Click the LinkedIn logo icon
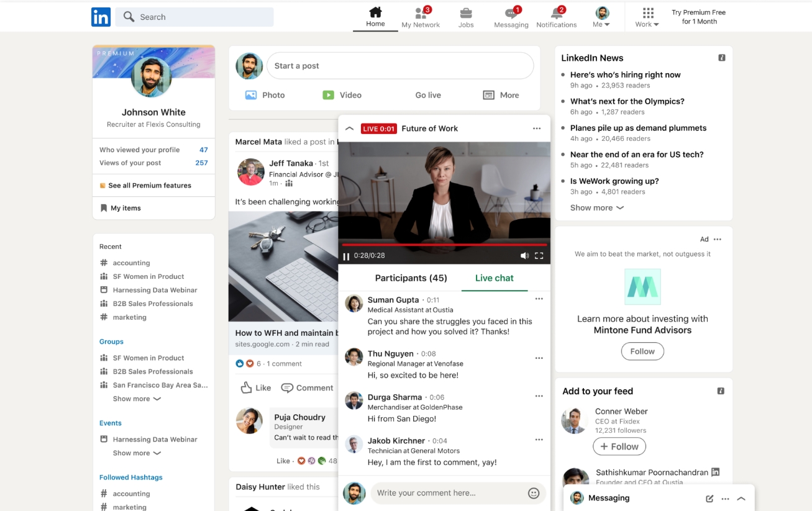The width and height of the screenshot is (812, 511). point(101,17)
